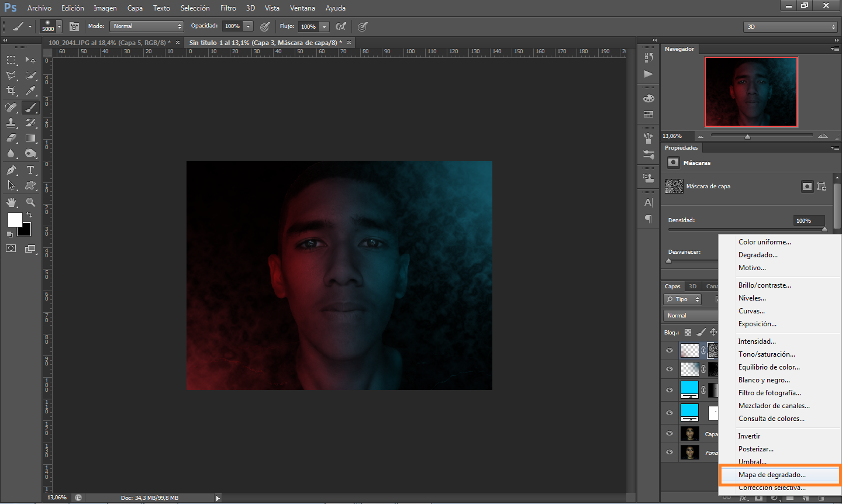Toggle Quick Mask mode
The image size is (842, 504).
tap(11, 248)
